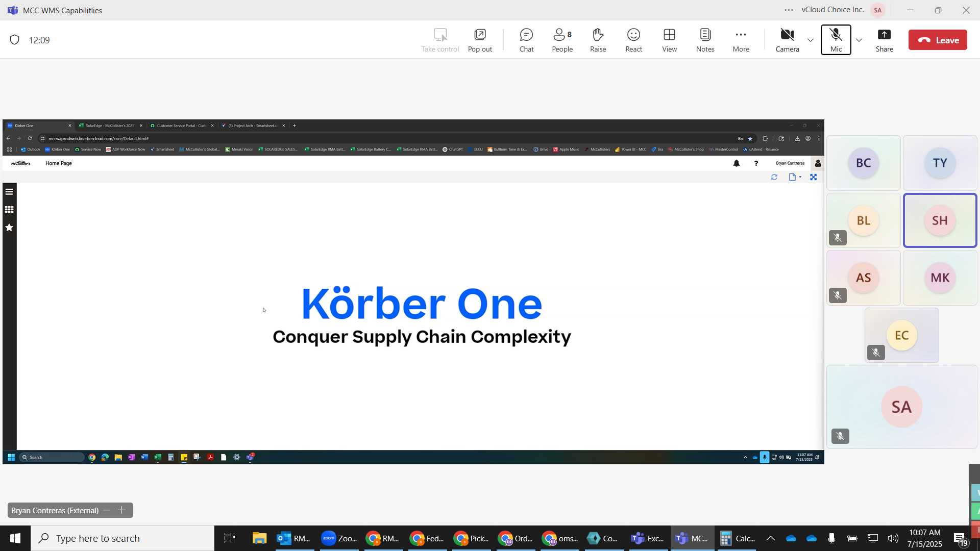Viewport: 980px width, 551px height.
Task: Click the Bryan Contreras (External) presenter label
Action: (55, 510)
